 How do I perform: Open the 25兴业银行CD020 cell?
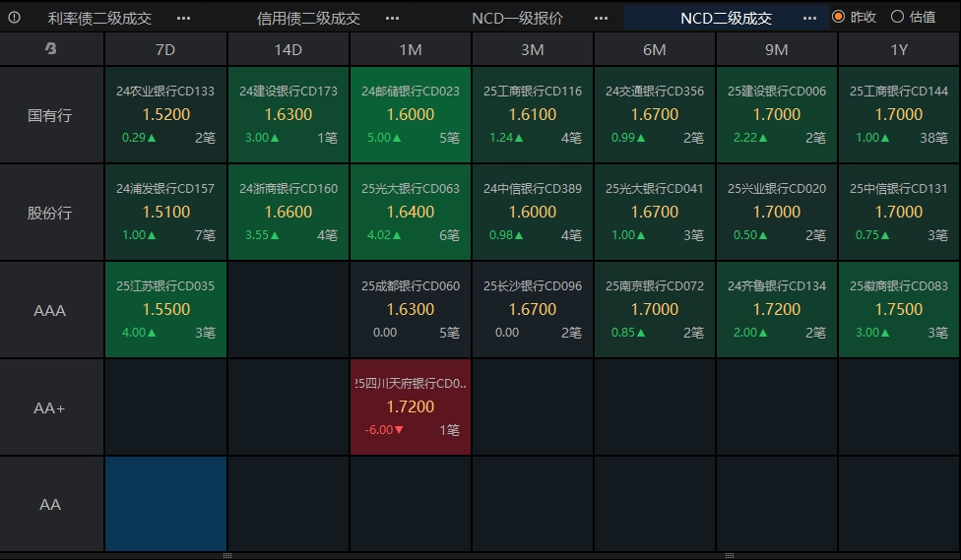coord(777,212)
